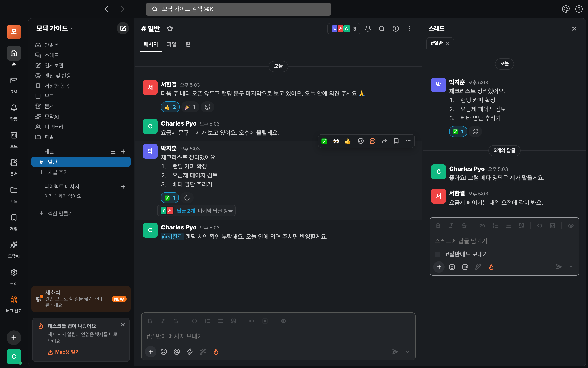This screenshot has width=588, height=368.
Task: Go back with the left arrow
Action: [x=107, y=9]
